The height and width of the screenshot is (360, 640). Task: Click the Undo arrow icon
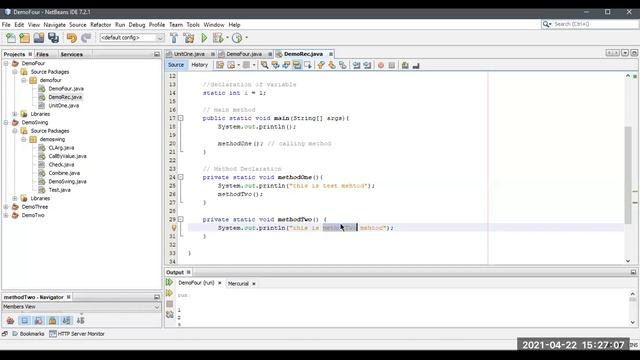tap(72, 38)
